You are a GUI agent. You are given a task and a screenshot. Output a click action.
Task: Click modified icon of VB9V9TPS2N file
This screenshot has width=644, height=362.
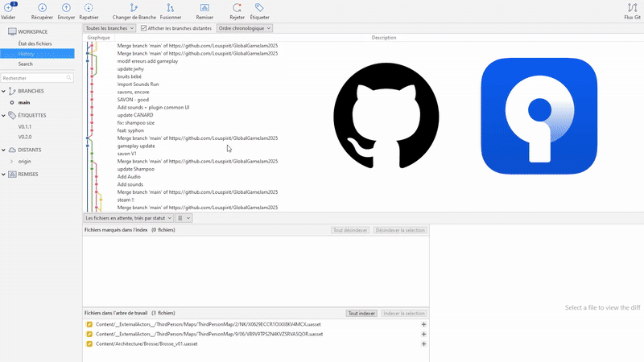pos(89,334)
